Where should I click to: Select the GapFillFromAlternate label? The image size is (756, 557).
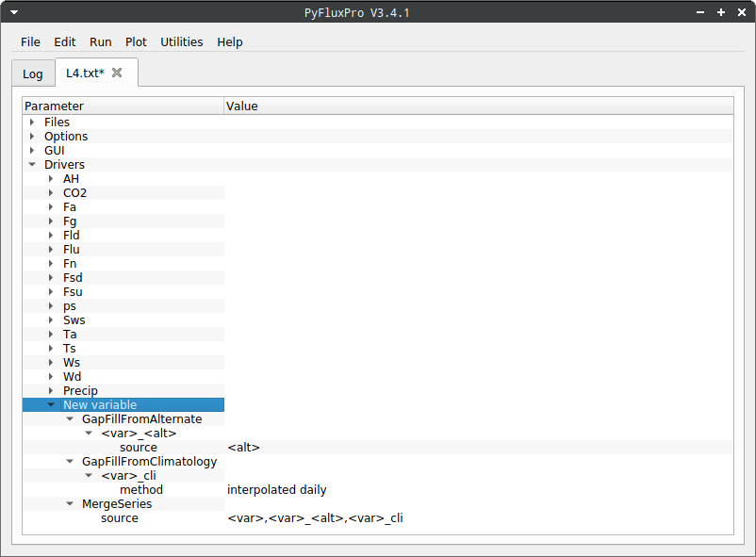point(141,419)
